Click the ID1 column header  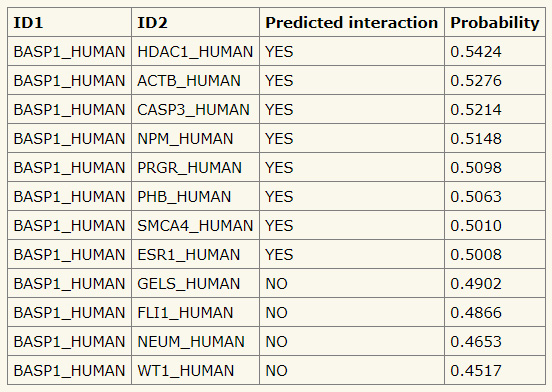(69, 23)
